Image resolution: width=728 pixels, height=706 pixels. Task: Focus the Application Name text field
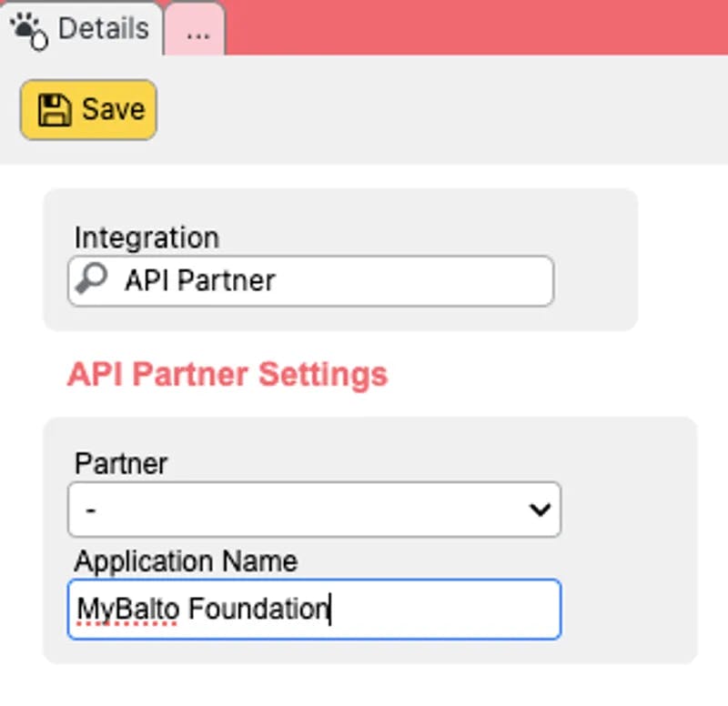437,610
